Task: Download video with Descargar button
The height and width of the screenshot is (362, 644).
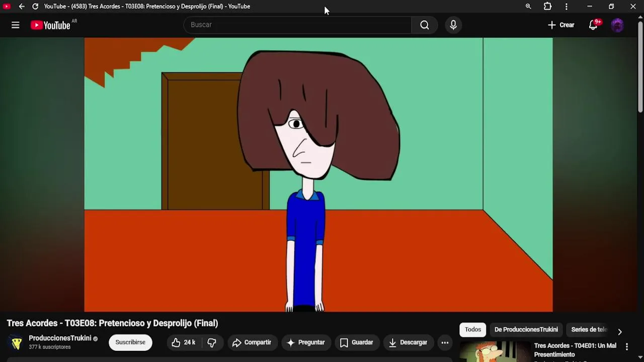Action: pos(408,342)
